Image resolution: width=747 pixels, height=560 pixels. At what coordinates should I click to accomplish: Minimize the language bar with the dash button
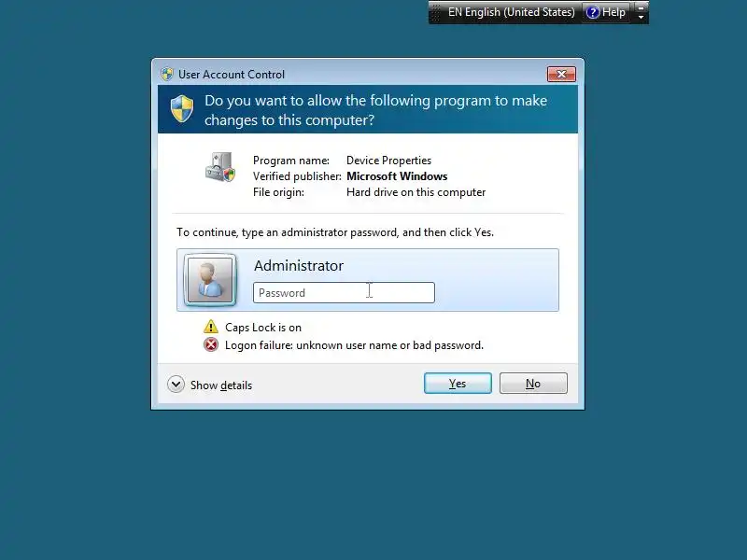coord(641,7)
